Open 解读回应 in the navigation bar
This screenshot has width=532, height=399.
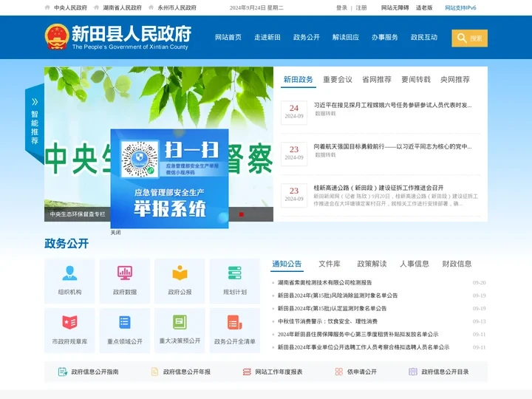click(x=346, y=38)
